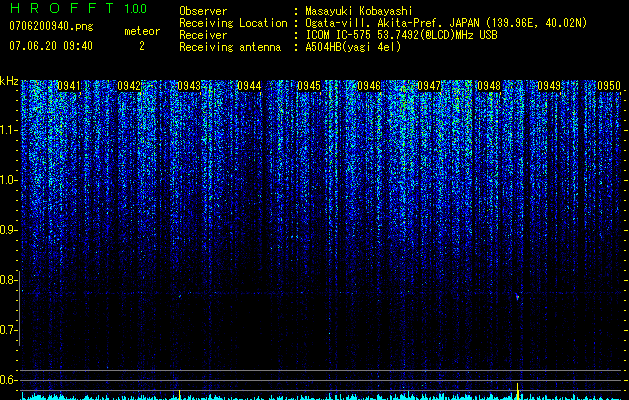The image size is (629, 400).
Task: Click the meteor count 2
Action: [142, 46]
